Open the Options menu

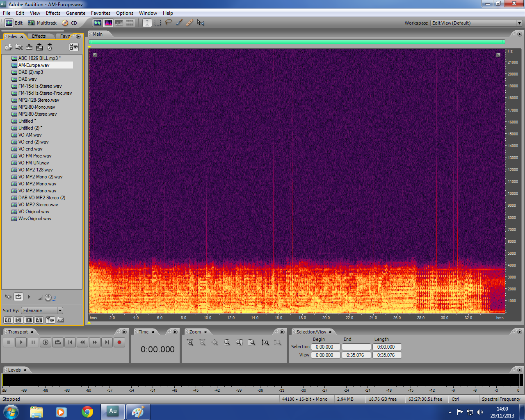[125, 13]
